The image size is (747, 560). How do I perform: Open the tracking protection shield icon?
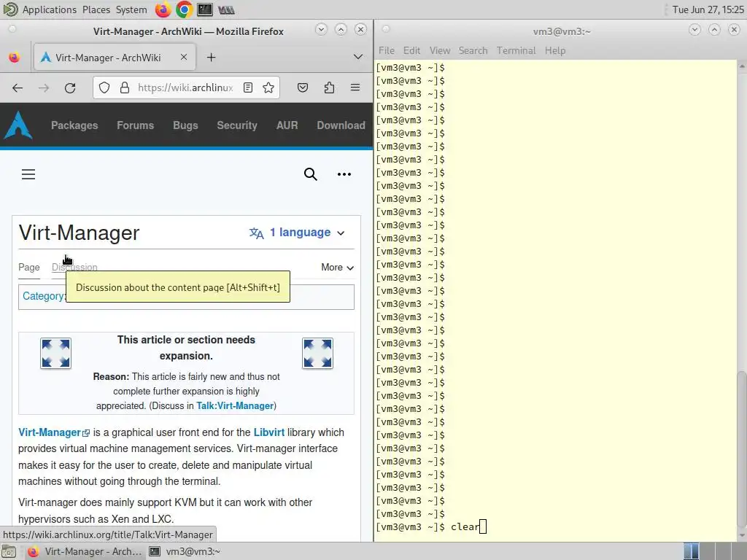click(104, 87)
